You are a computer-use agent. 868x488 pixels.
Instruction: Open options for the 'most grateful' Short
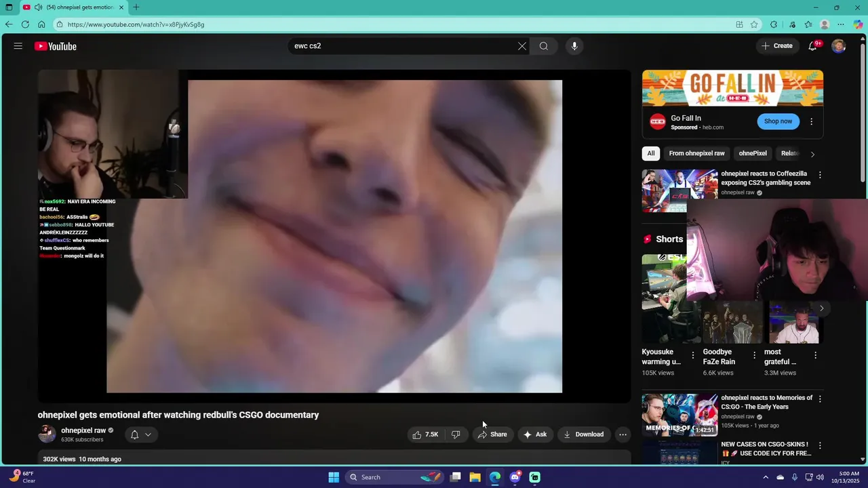(815, 355)
